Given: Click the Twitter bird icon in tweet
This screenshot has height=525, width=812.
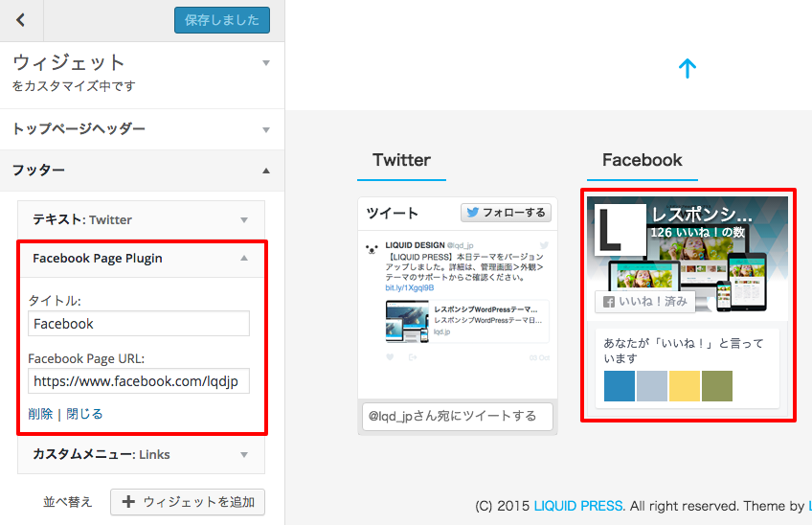Looking at the screenshot, I should [x=544, y=245].
